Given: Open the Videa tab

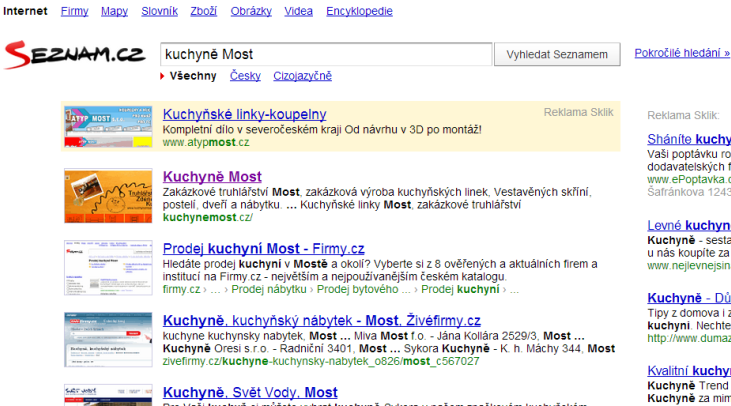Looking at the screenshot, I should [x=298, y=11].
